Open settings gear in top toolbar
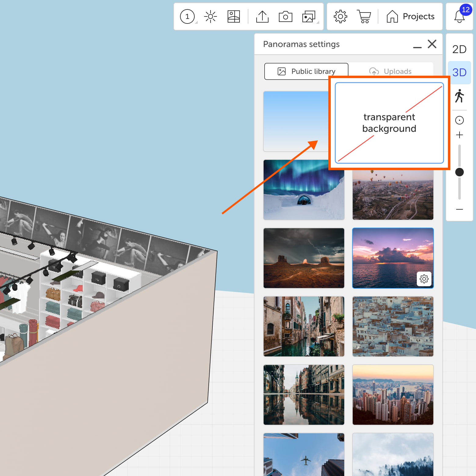476x476 pixels. [x=341, y=16]
